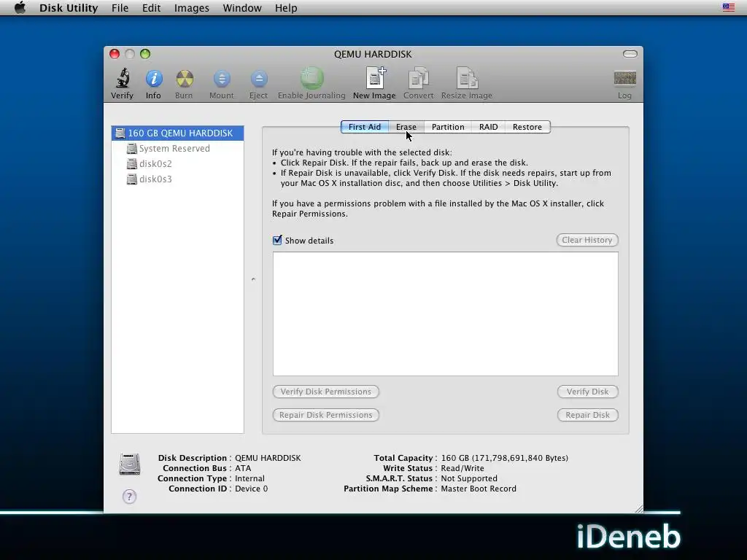This screenshot has height=560, width=747.
Task: Click the Connection Type Internal value
Action: (x=249, y=478)
